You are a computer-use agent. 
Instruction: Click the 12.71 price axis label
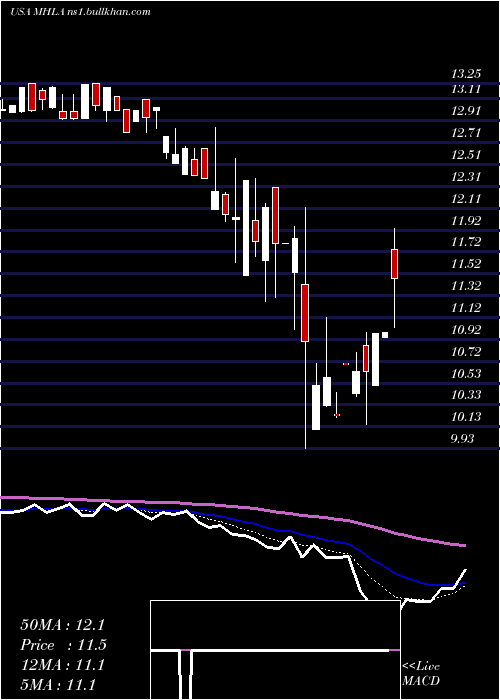pyautogui.click(x=466, y=133)
